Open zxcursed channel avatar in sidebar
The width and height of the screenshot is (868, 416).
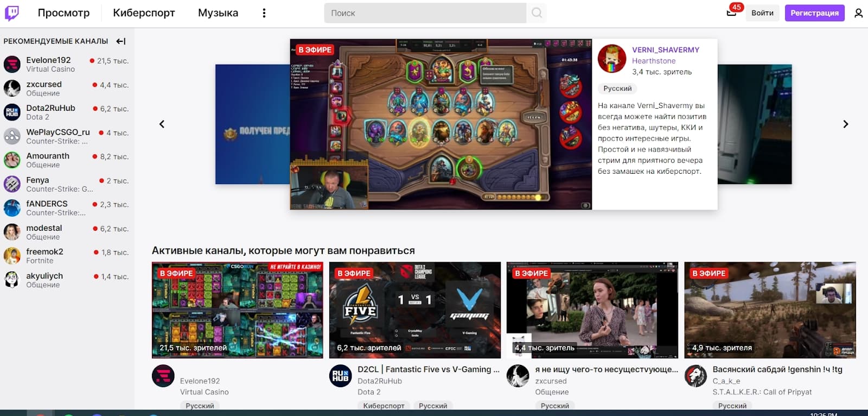coord(12,88)
